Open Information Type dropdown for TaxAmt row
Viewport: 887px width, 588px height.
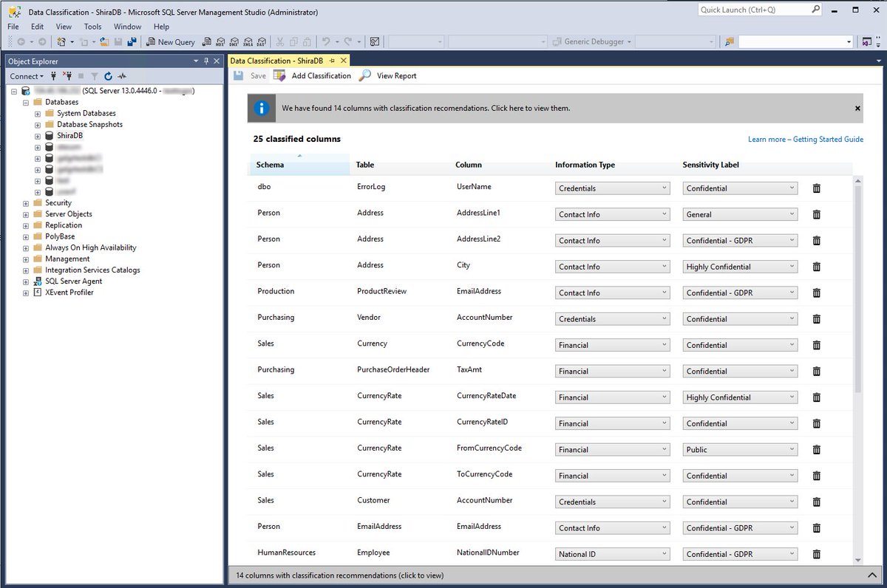pyautogui.click(x=613, y=372)
